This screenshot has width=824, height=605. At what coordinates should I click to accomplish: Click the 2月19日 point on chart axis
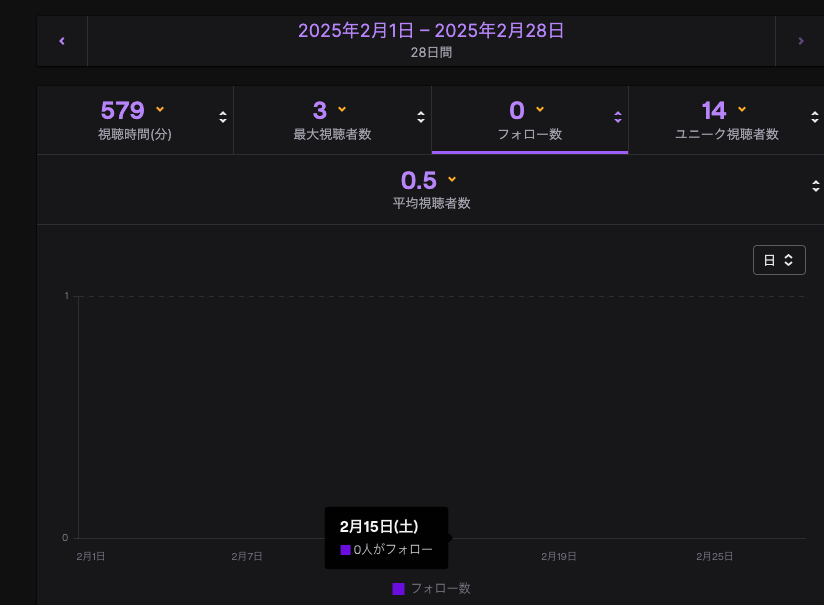tap(559, 556)
